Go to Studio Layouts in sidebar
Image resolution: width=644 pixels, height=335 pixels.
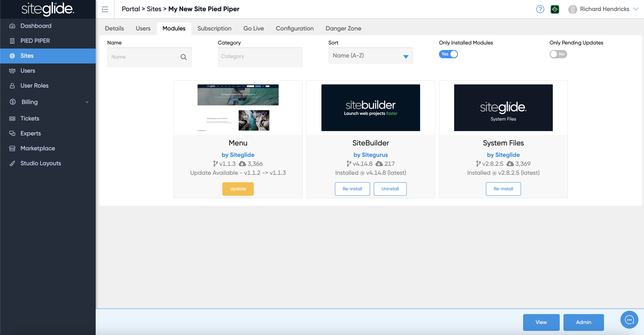41,163
